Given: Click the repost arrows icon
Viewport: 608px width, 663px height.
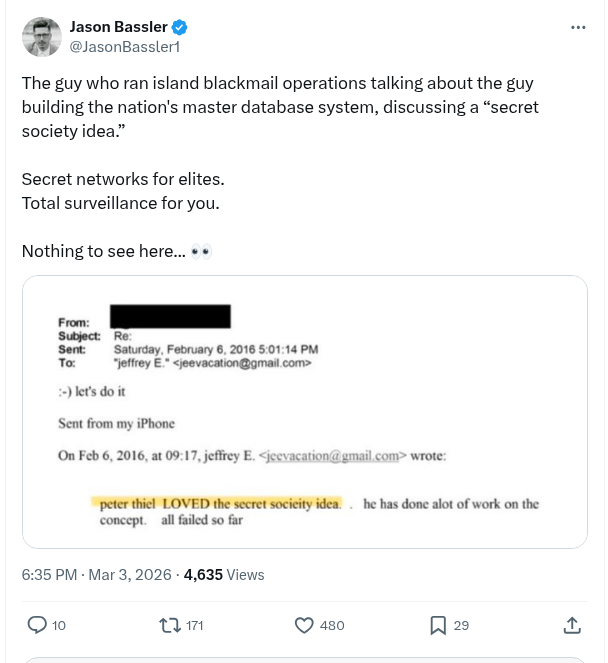Looking at the screenshot, I should [x=170, y=625].
